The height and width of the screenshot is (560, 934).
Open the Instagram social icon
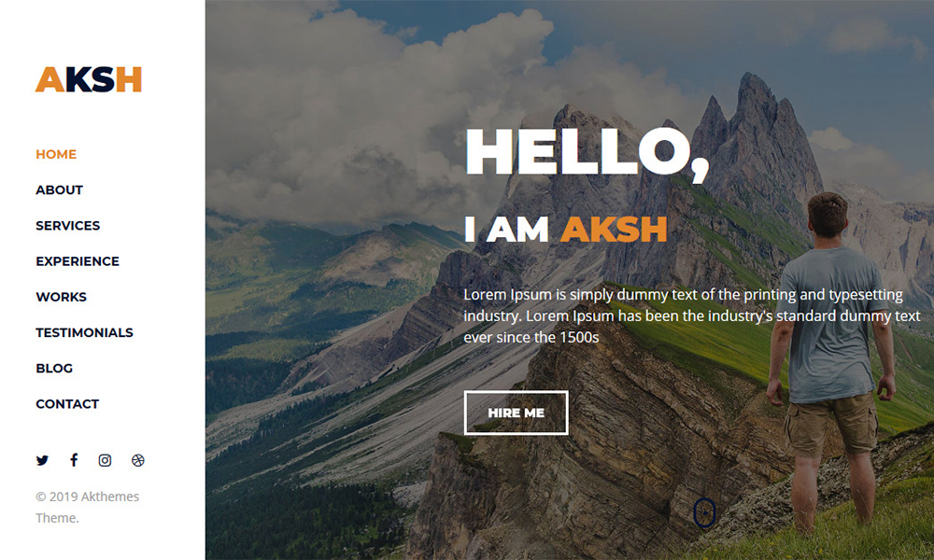click(105, 460)
